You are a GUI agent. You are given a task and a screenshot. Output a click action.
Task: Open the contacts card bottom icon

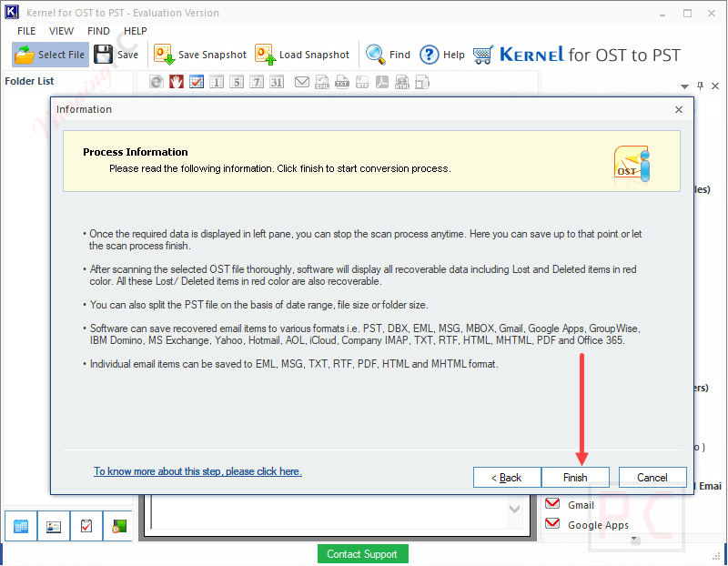click(x=54, y=526)
